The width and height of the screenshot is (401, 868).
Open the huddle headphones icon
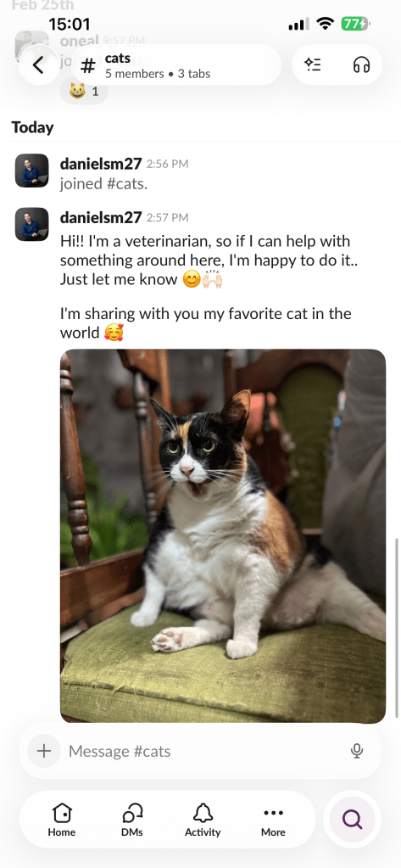click(x=361, y=65)
